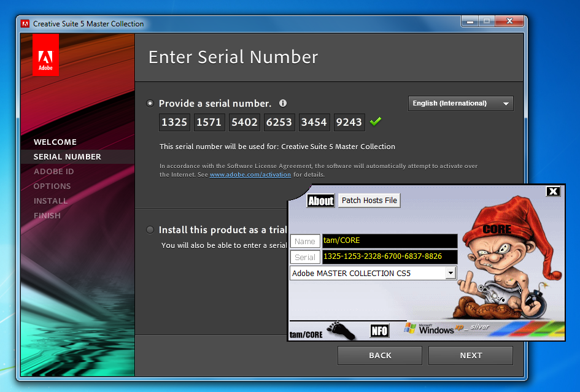Click the 'Name' label in keygen

pos(305,242)
